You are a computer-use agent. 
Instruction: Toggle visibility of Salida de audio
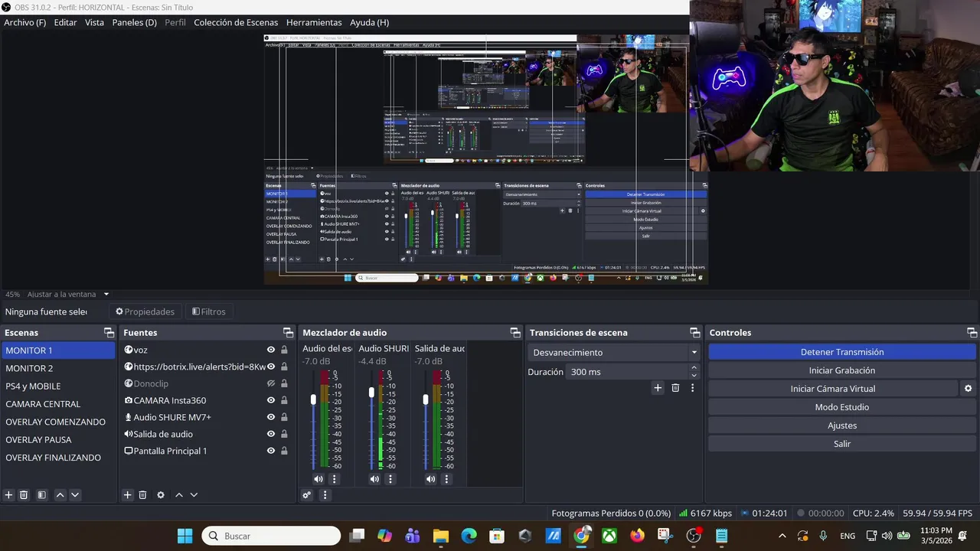click(x=271, y=434)
